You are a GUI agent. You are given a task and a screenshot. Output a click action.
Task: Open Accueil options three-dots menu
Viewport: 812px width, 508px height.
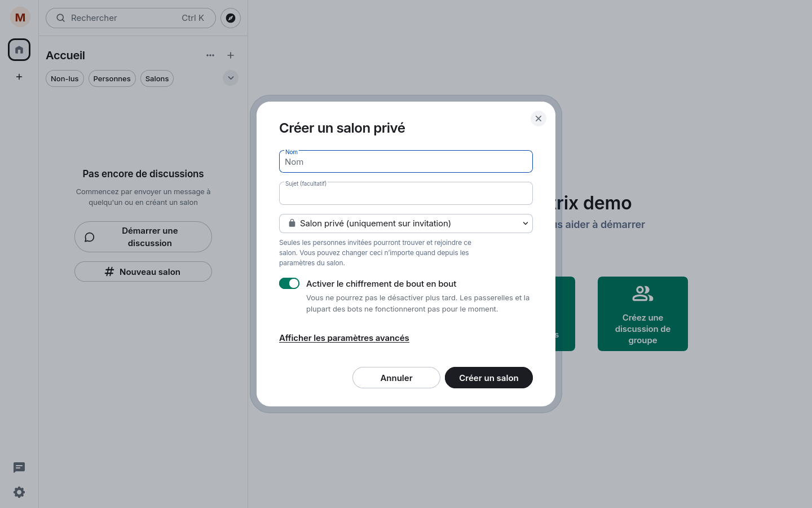click(210, 55)
